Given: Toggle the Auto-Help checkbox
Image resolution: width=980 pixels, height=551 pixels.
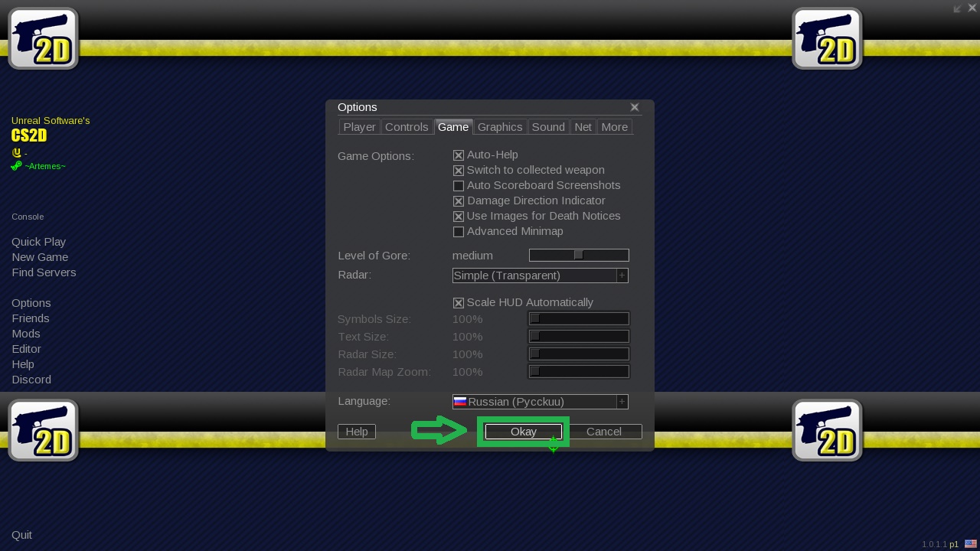Looking at the screenshot, I should [459, 155].
